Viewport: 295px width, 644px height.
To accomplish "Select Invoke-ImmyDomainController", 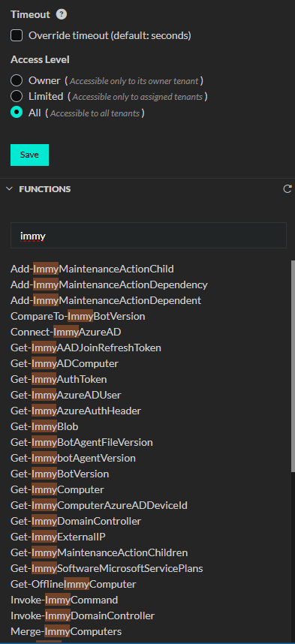I will click(83, 615).
